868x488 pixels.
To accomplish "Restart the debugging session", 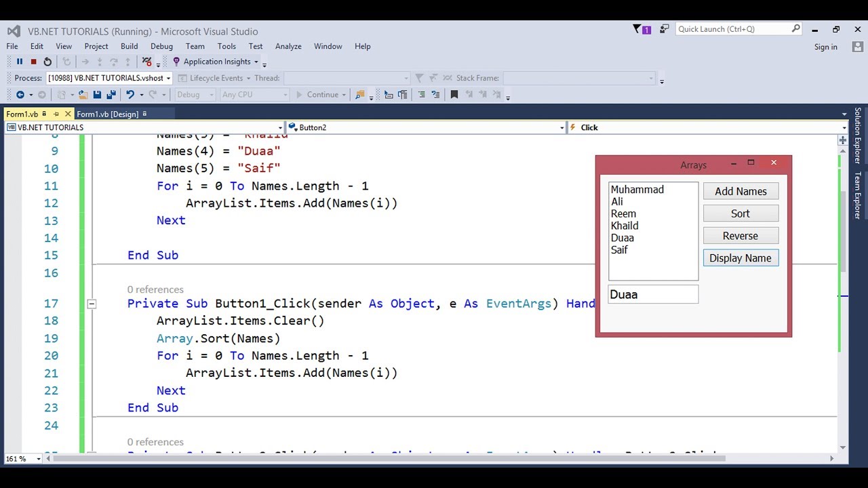I will [x=47, y=62].
